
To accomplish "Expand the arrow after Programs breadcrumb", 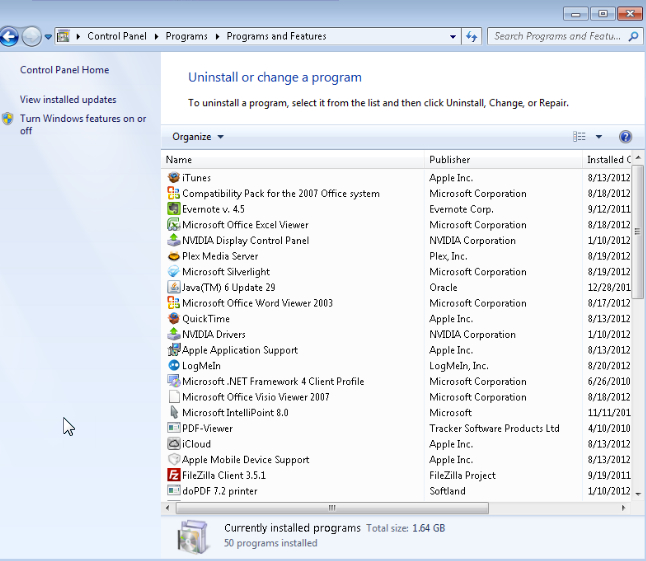I will pyautogui.click(x=218, y=37).
